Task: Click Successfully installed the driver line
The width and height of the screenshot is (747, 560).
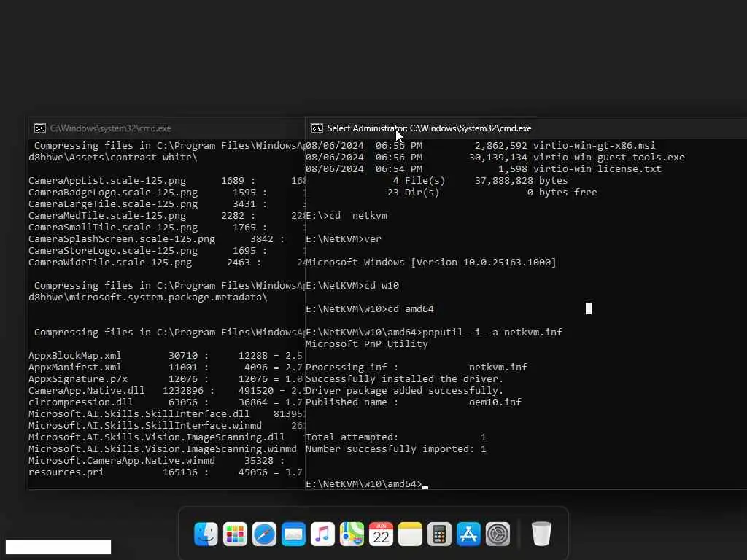Action: click(404, 379)
